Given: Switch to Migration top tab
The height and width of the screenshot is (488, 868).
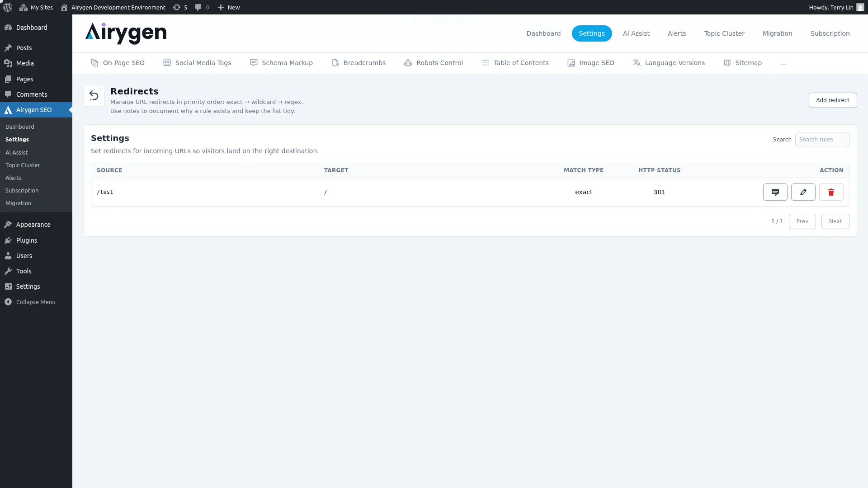Looking at the screenshot, I should pos(778,33).
